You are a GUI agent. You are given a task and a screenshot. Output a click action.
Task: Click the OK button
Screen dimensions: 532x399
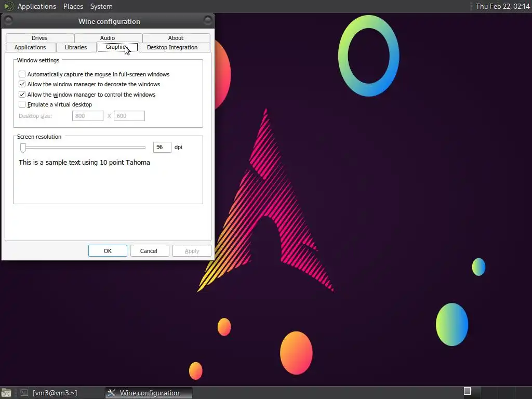[x=108, y=251]
